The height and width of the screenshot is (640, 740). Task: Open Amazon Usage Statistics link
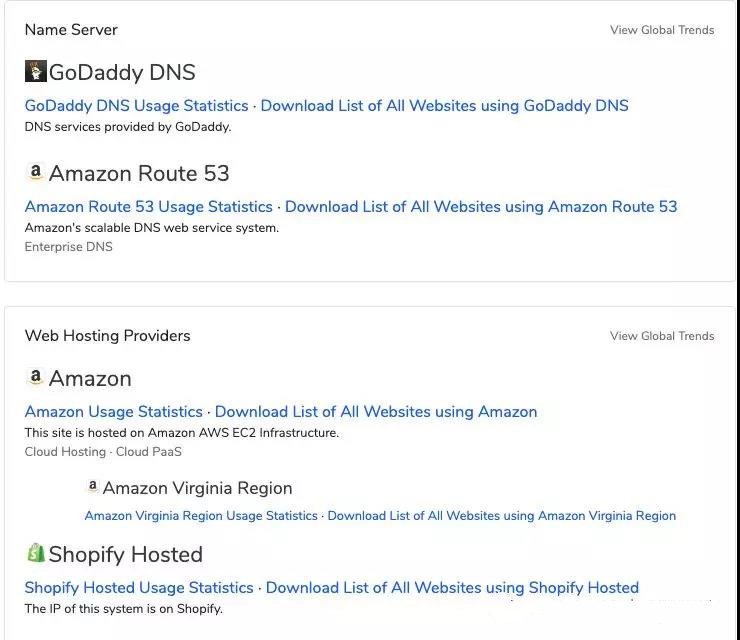click(x=114, y=412)
